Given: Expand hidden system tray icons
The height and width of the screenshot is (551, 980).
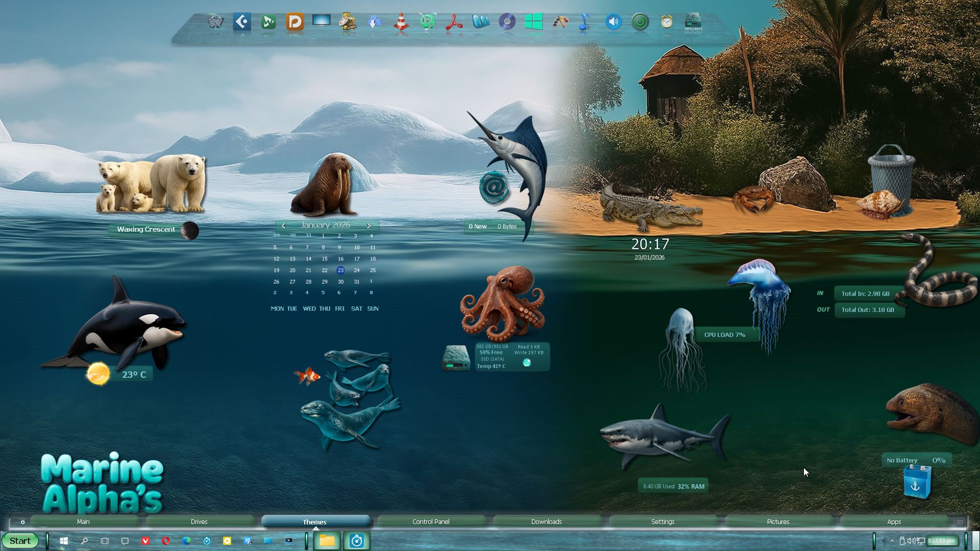Looking at the screenshot, I should pos(892,541).
